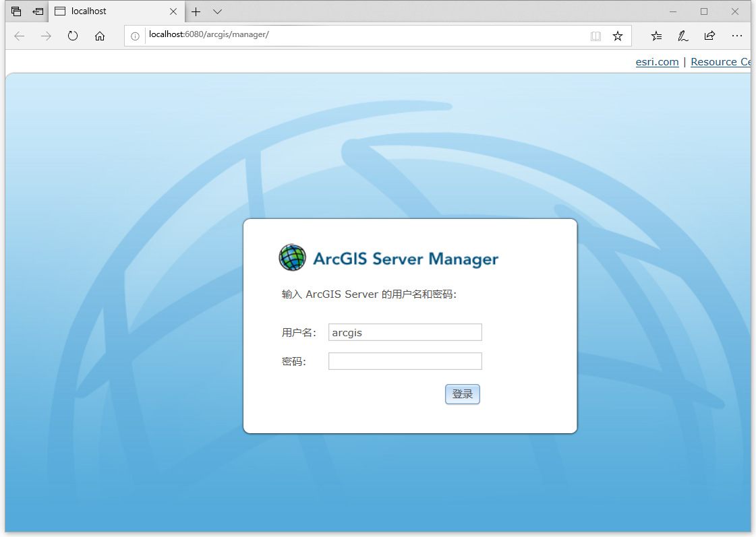Focus the 密码 password field
The height and width of the screenshot is (537, 756).
pos(405,361)
